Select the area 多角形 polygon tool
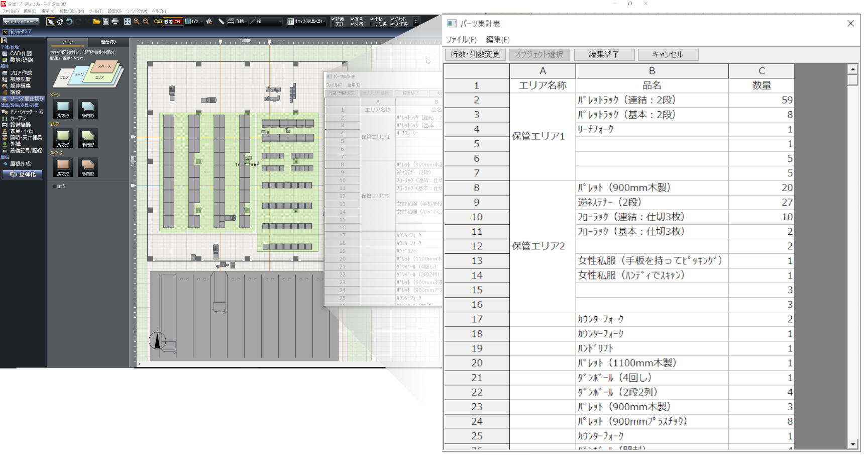Viewport: 868px width, 458px height. tap(87, 138)
